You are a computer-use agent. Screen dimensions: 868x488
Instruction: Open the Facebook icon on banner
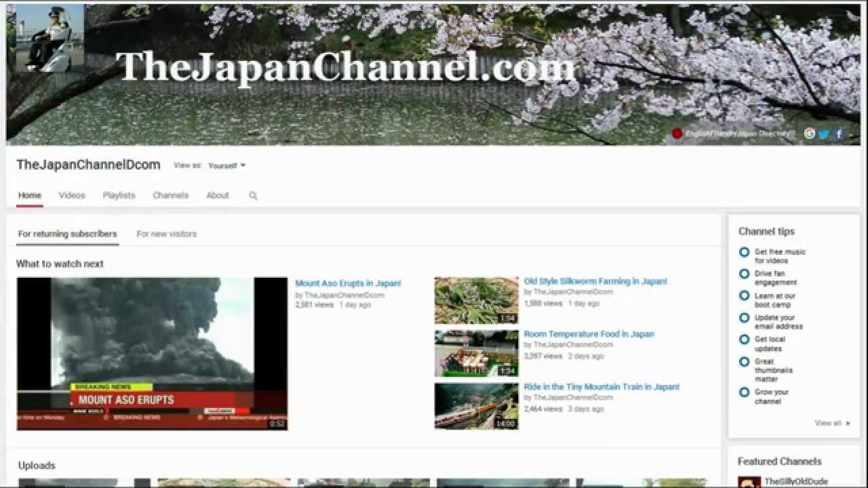[839, 134]
